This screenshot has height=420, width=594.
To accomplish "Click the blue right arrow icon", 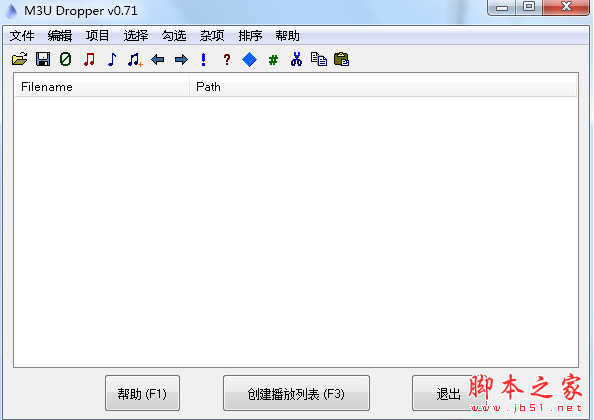I will (181, 59).
